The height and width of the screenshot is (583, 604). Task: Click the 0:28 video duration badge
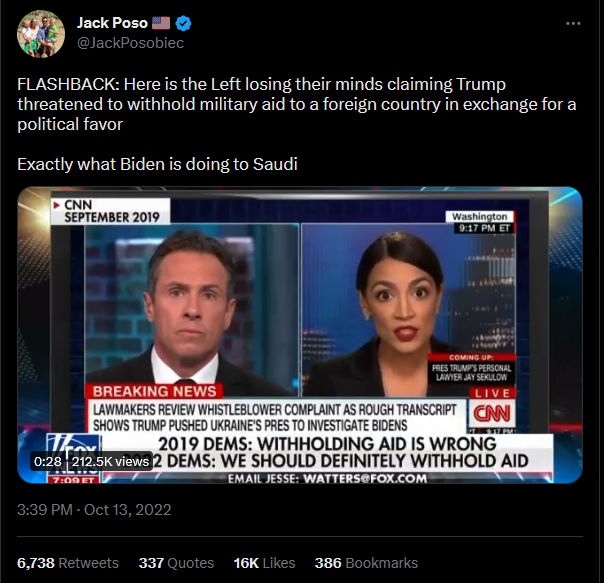click(48, 461)
